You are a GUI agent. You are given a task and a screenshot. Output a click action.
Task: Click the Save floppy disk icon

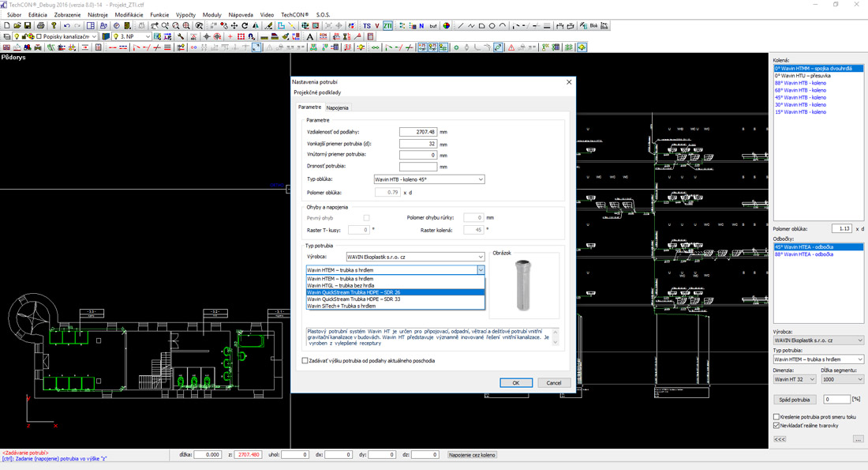[28, 26]
